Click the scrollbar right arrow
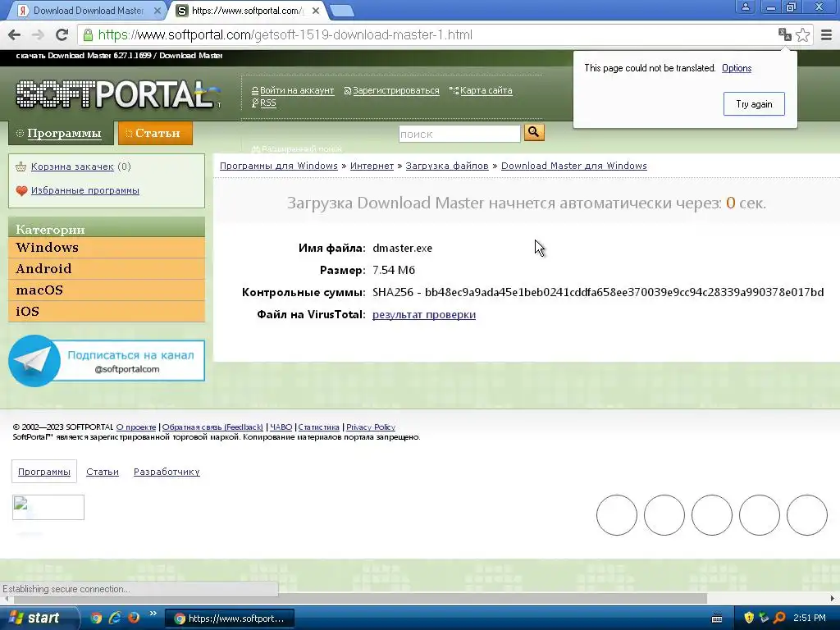The width and height of the screenshot is (840, 630). 833,598
